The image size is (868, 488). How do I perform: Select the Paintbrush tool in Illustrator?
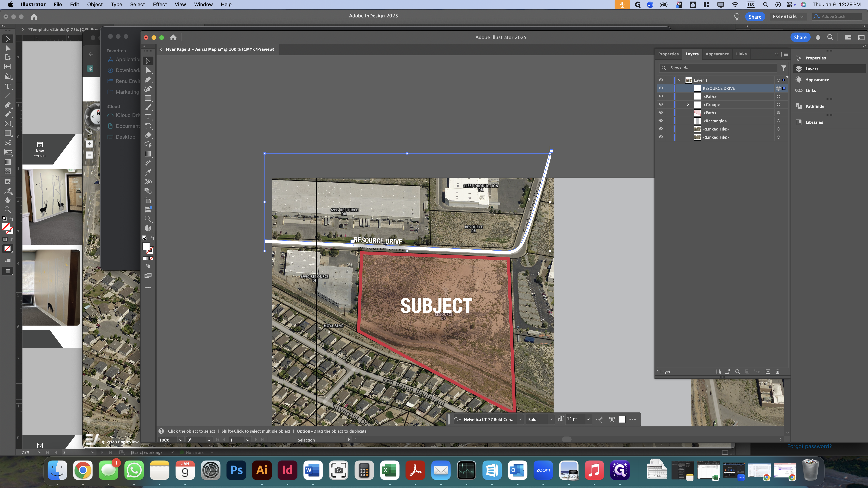[x=148, y=107]
